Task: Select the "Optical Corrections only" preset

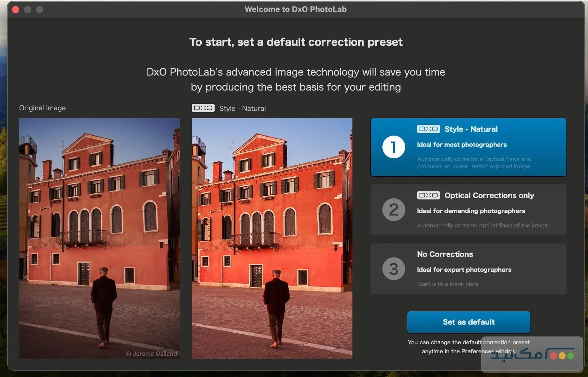Action: (468, 210)
